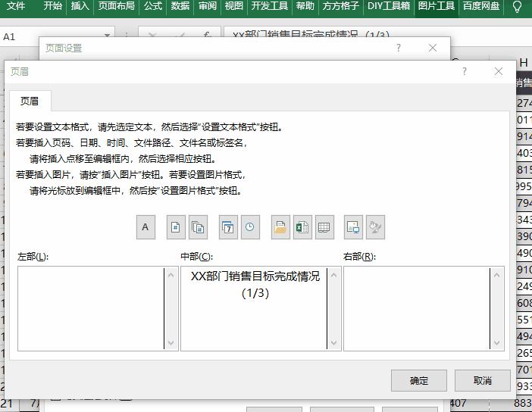Click the Format Picture icon
This screenshot has width=532, height=412.
click(375, 227)
